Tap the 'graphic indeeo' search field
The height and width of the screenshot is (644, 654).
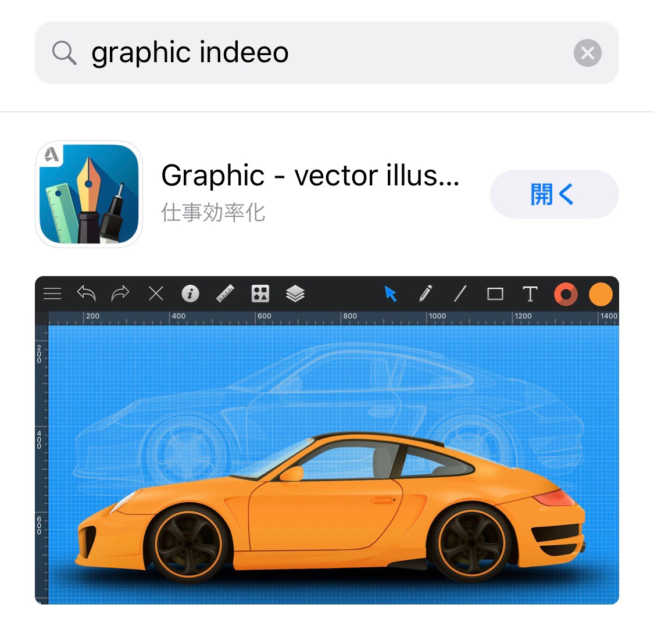pos(327,53)
